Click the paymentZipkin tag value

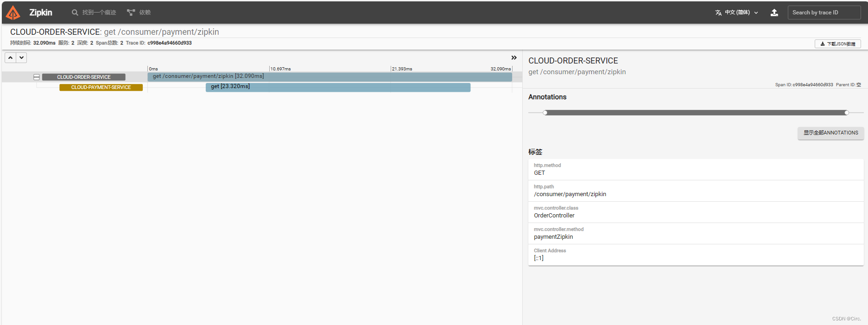tap(553, 237)
